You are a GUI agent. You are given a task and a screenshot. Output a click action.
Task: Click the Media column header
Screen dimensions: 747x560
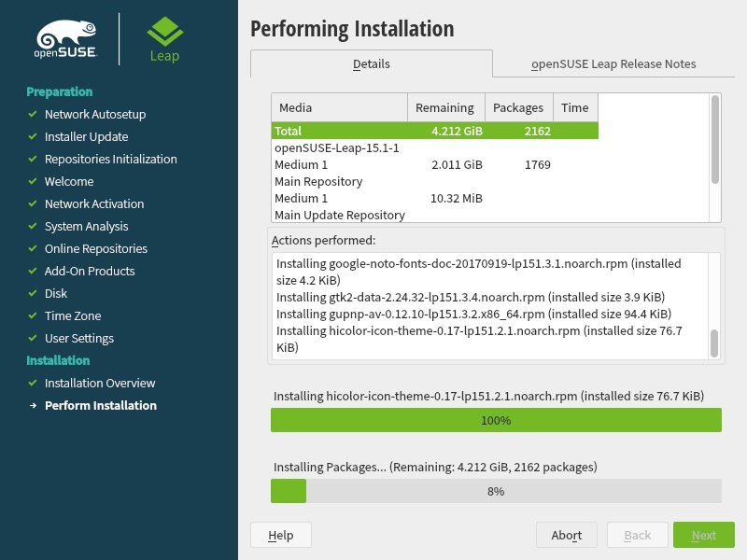click(340, 107)
